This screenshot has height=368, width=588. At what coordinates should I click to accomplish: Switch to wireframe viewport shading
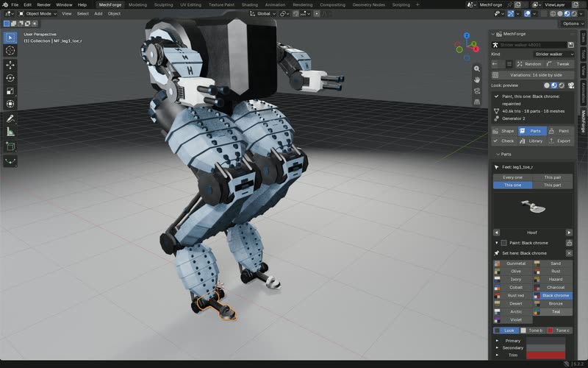(553, 13)
